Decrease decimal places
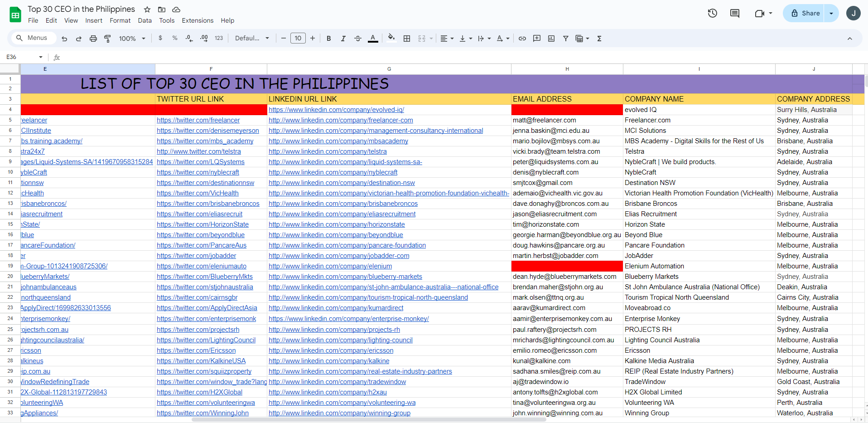The width and height of the screenshot is (868, 423). 189,39
